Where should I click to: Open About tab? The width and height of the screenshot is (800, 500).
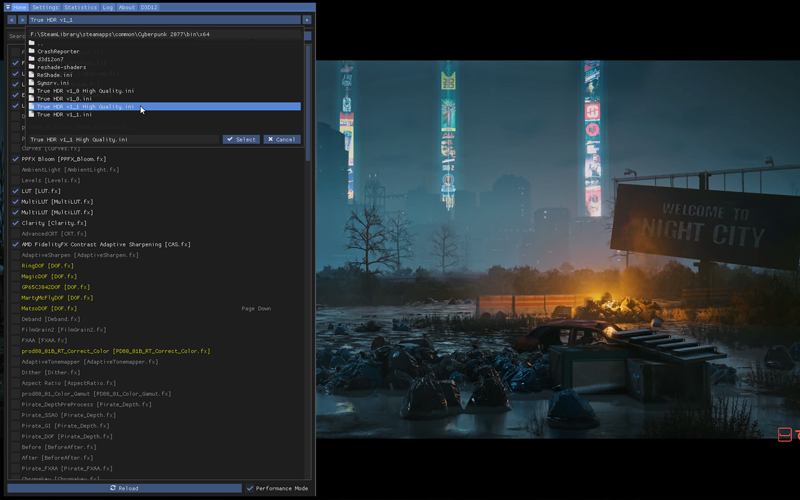127,7
